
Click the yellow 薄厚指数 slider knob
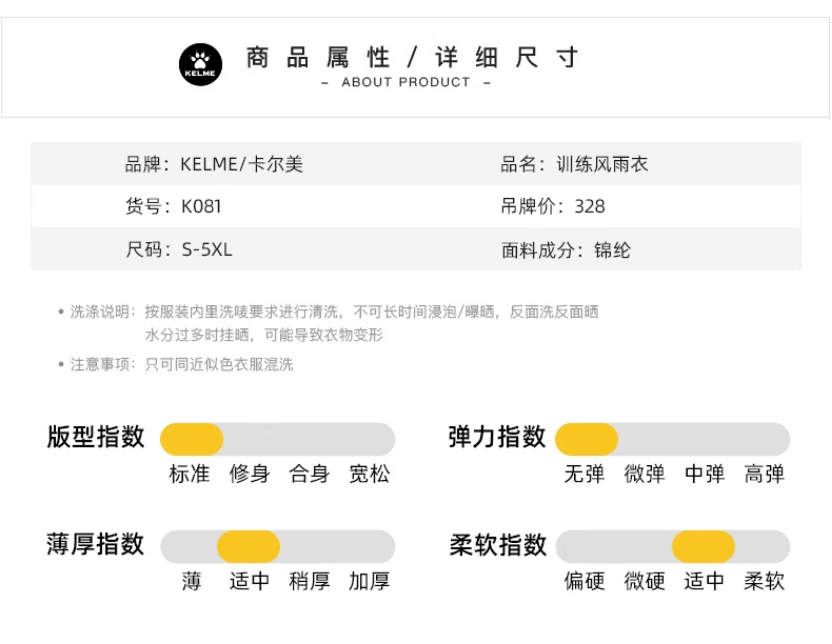pos(249,546)
